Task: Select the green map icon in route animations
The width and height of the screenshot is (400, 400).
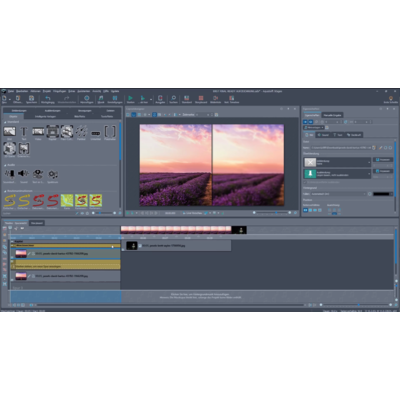Action: tap(67, 201)
